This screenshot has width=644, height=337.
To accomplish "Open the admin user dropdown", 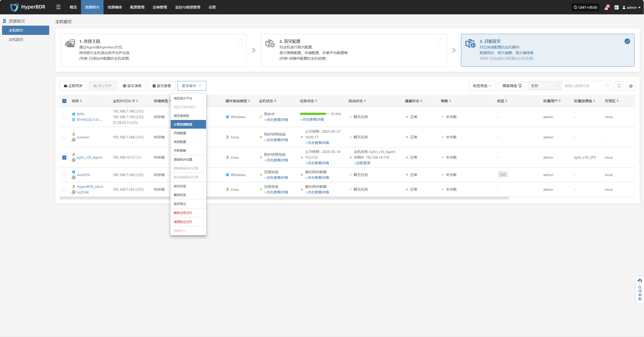I will point(631,7).
